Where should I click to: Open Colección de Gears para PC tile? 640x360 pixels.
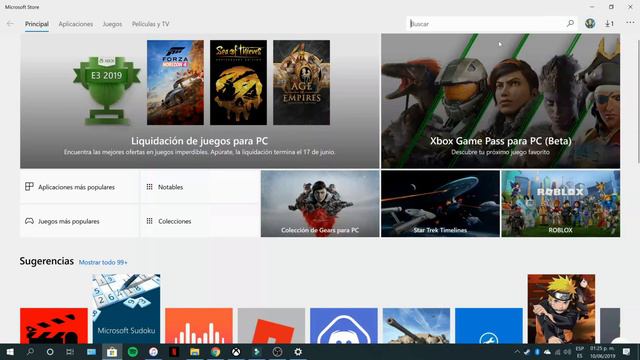(x=320, y=204)
